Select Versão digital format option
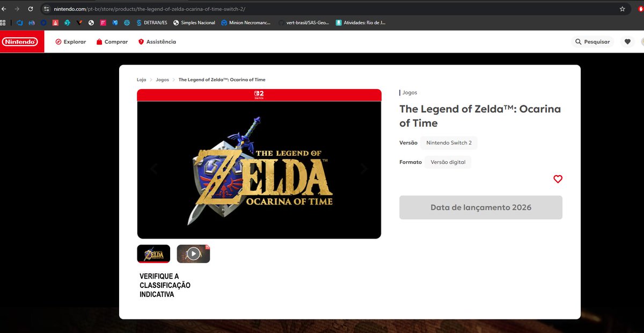The image size is (644, 333). [448, 162]
